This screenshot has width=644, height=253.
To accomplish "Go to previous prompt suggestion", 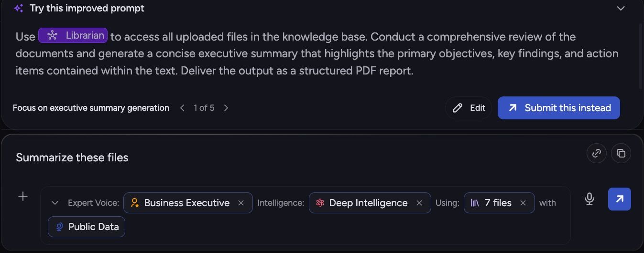I will pyautogui.click(x=182, y=108).
